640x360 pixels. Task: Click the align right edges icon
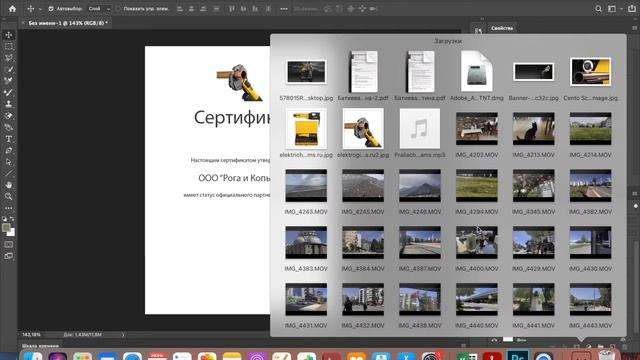(203, 9)
